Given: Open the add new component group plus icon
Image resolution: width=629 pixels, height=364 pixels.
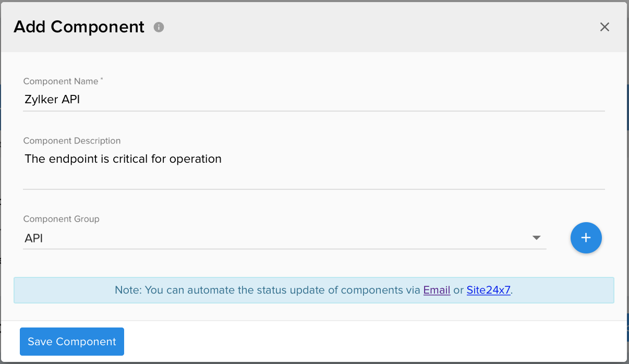Looking at the screenshot, I should click(x=586, y=238).
